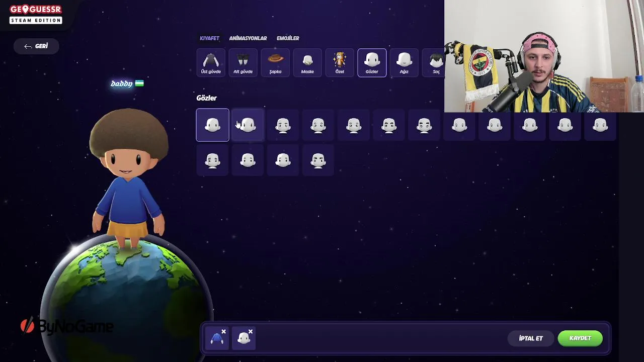Open the Ağız mouth category
644x362 pixels.
[x=404, y=63]
